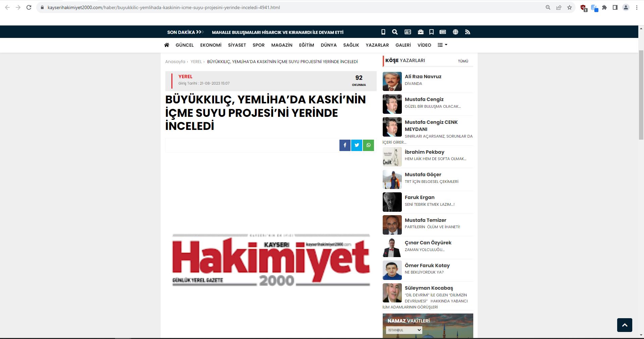Open GALERİ menu section
This screenshot has height=339, width=644.
point(403,45)
